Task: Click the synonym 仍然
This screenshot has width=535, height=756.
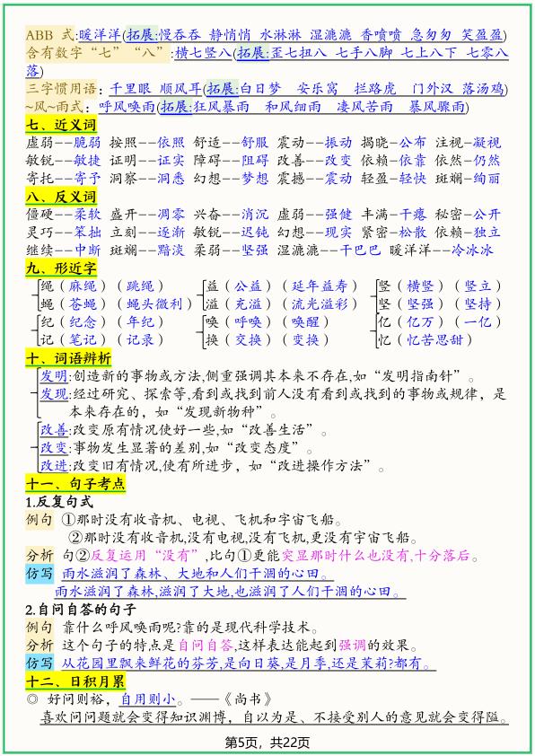Action: 487,161
